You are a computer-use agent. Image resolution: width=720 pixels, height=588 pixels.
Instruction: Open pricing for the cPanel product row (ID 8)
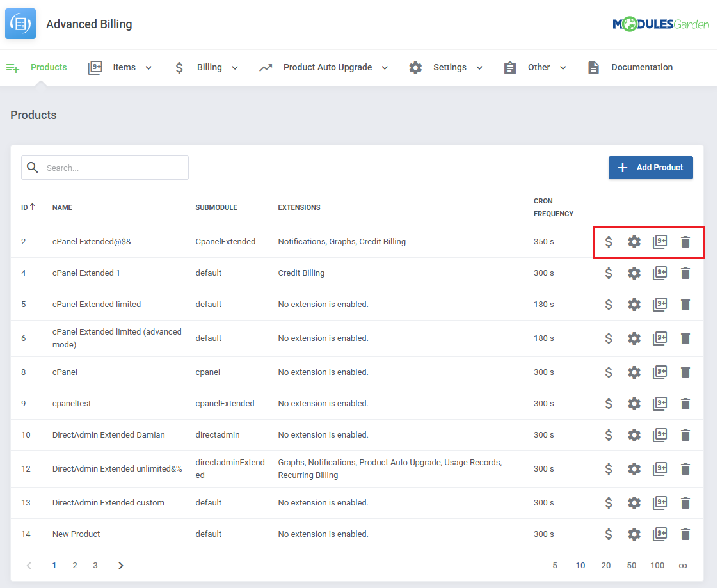tap(609, 372)
